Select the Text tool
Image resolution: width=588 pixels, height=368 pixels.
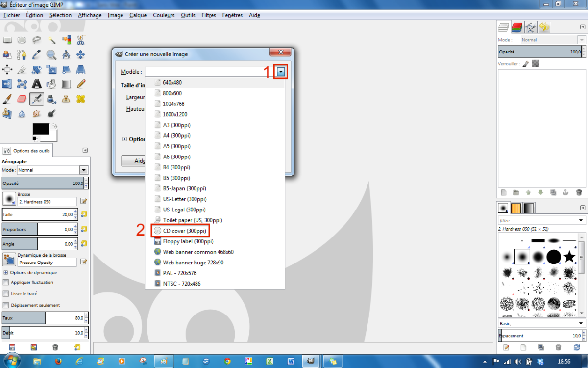point(37,84)
